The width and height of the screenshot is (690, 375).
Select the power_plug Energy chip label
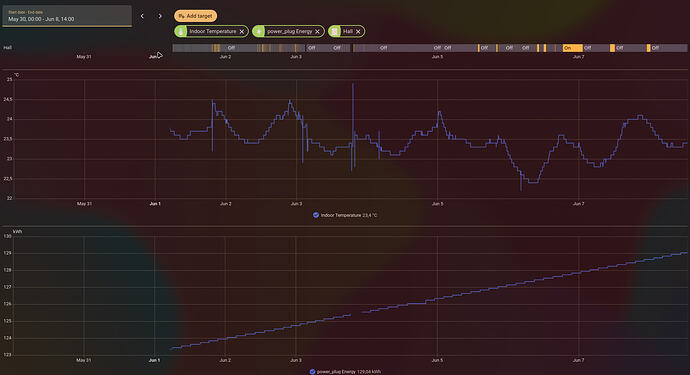[x=290, y=31]
